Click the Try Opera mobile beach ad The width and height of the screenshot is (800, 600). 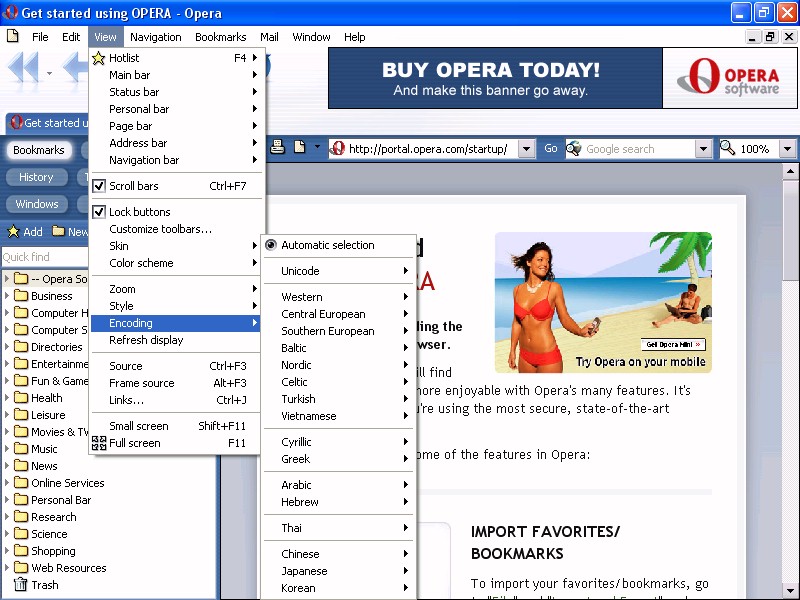603,302
